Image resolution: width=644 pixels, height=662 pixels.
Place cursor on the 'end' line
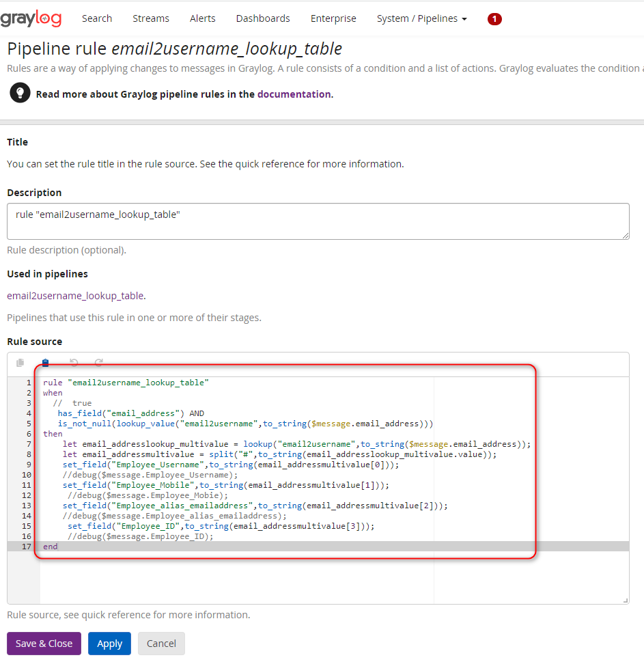pyautogui.click(x=51, y=547)
